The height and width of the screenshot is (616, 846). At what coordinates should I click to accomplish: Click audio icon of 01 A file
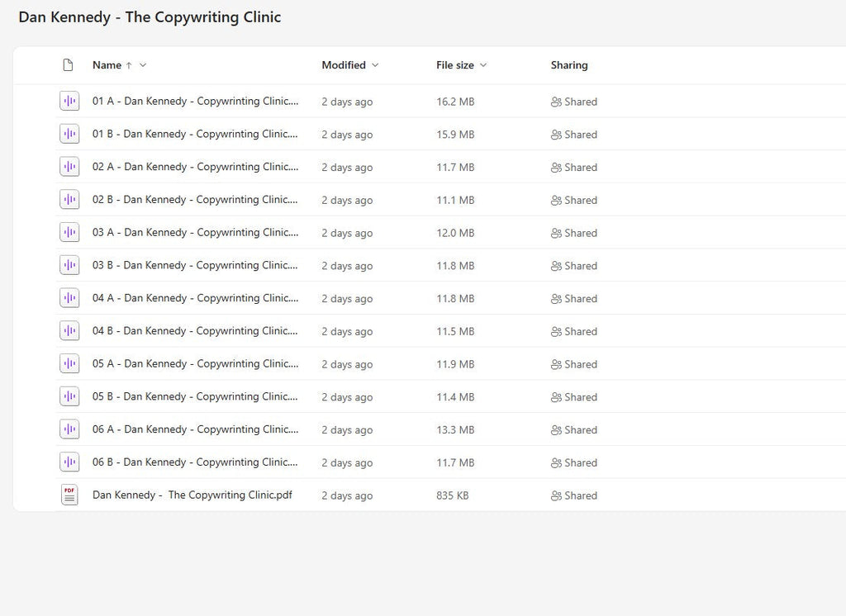[x=69, y=101]
